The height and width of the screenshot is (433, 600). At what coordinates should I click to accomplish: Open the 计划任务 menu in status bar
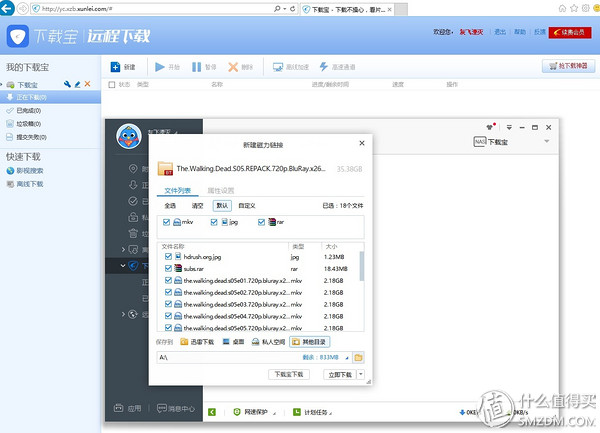point(313,412)
